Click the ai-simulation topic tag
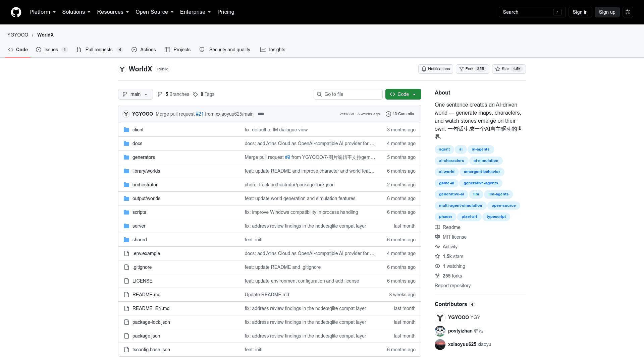Image resolution: width=644 pixels, height=362 pixels. point(486,161)
